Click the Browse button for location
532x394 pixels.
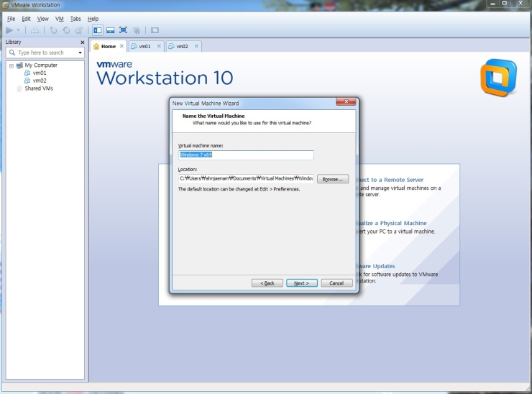333,179
